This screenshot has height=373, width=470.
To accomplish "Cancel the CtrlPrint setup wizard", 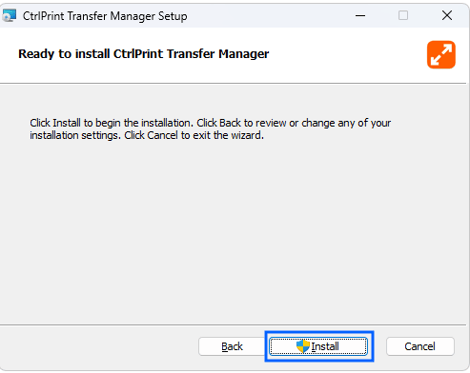I will pos(420,346).
